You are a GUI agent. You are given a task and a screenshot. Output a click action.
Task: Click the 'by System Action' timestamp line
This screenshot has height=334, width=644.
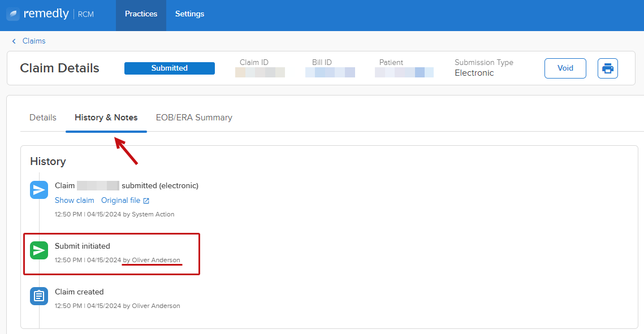[x=114, y=214]
